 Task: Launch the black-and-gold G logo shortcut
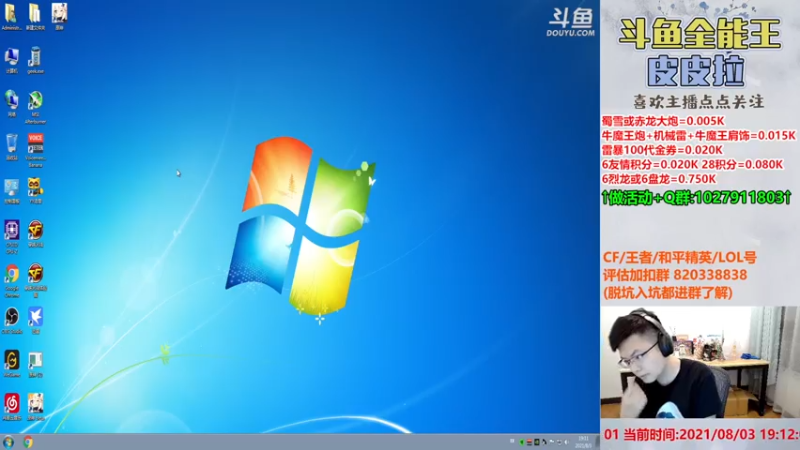11,364
